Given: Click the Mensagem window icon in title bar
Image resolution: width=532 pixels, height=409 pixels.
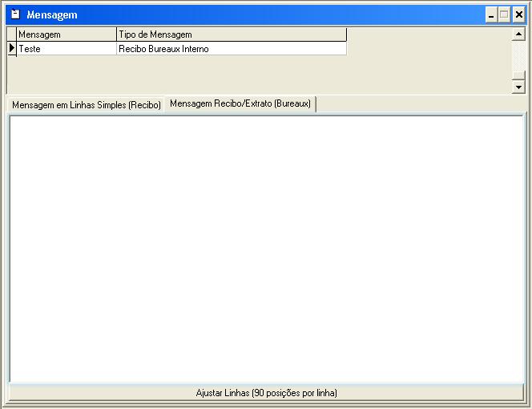Looking at the screenshot, I should 14,14.
